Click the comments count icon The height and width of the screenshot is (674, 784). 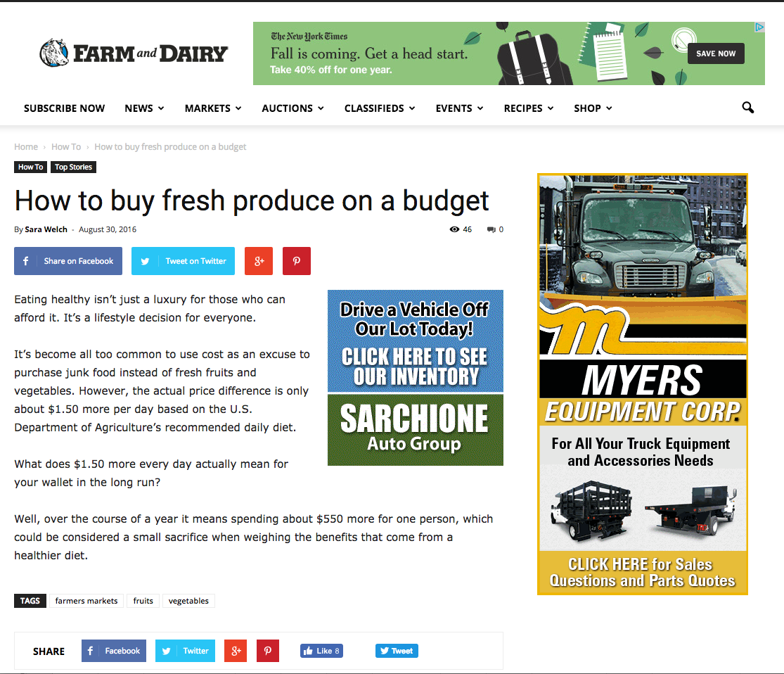[x=491, y=229]
